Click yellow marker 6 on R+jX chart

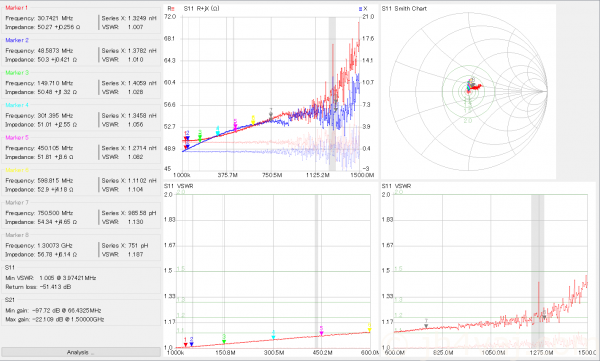[253, 120]
